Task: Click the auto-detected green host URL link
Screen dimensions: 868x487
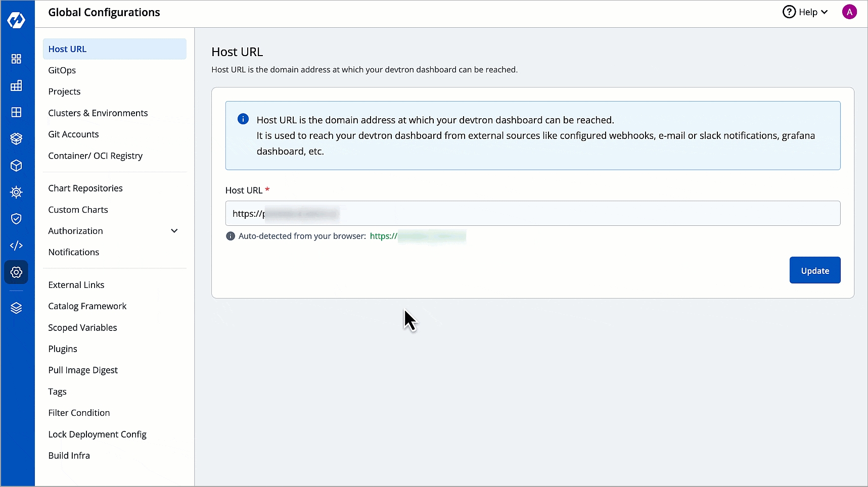Action: 418,236
